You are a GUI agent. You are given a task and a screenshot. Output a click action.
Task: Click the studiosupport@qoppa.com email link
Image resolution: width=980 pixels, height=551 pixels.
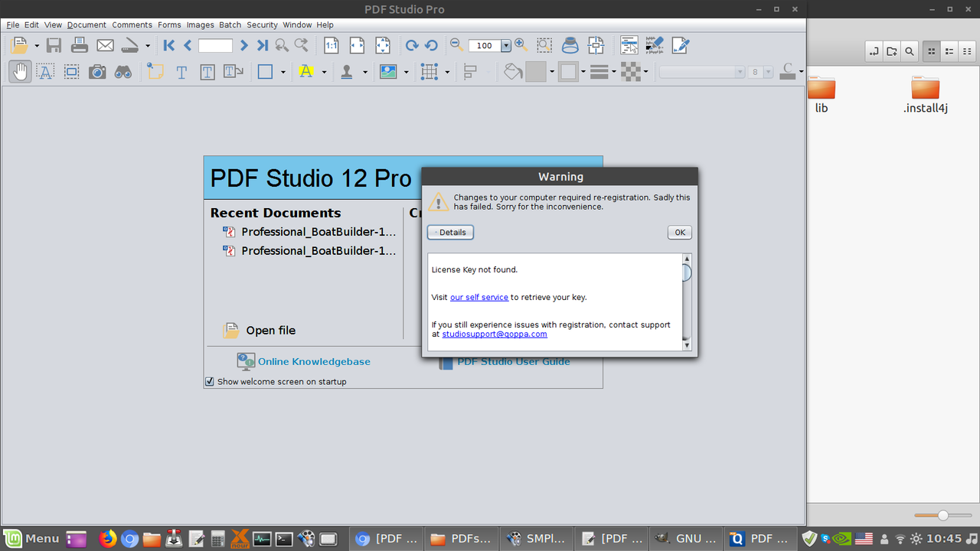pos(495,334)
